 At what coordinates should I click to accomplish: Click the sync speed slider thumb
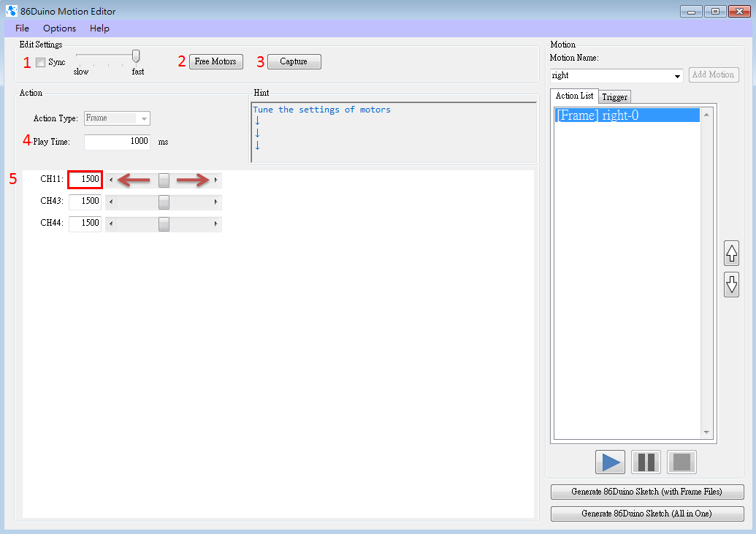pyautogui.click(x=136, y=56)
